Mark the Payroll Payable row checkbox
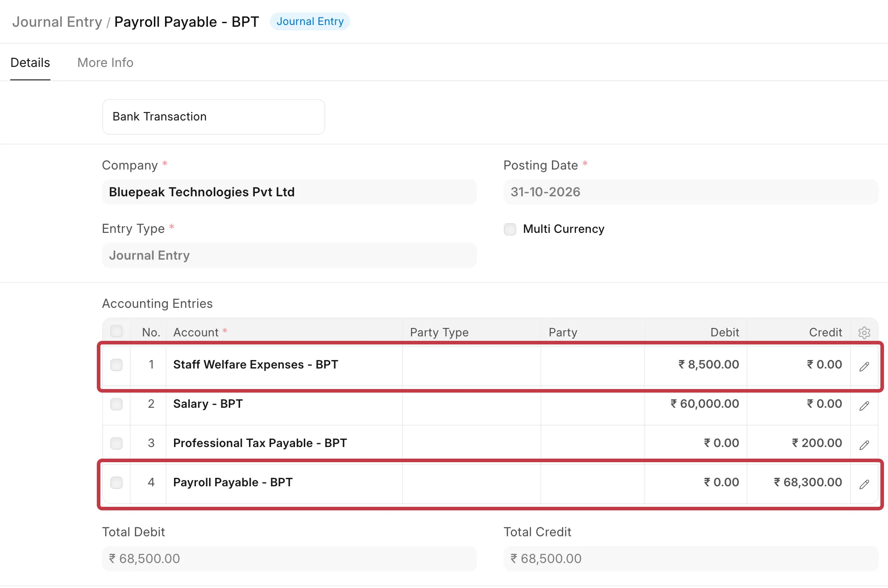Viewport: 888px width, 588px height. [x=116, y=482]
